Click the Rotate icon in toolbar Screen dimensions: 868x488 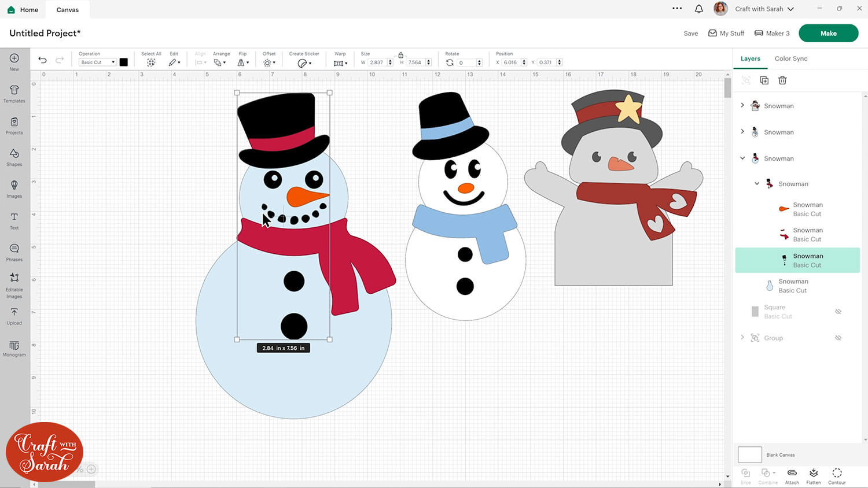pos(450,62)
